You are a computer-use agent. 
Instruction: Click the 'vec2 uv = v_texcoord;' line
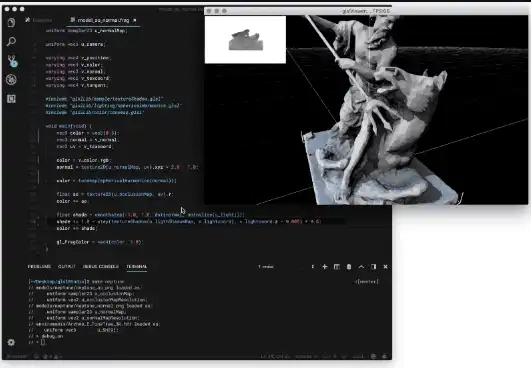[85, 147]
